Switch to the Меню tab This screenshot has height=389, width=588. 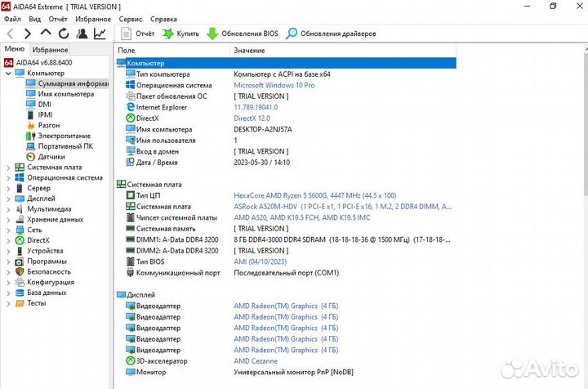tap(14, 49)
